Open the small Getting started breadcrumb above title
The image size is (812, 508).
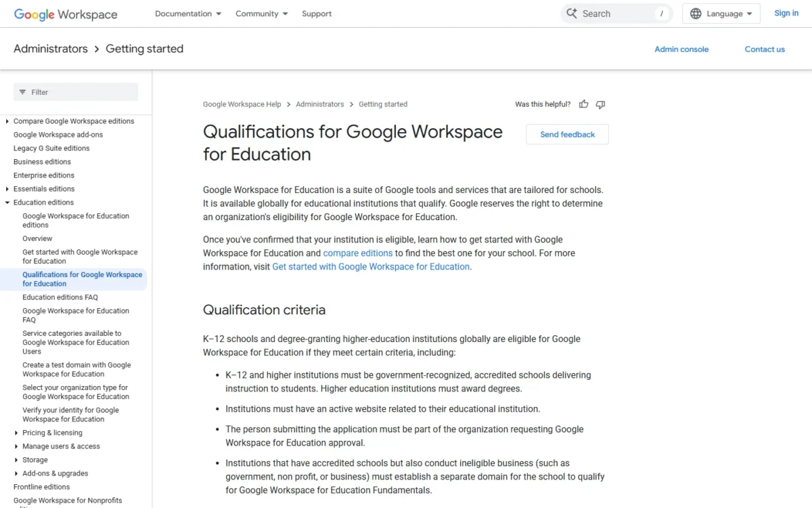click(x=383, y=104)
